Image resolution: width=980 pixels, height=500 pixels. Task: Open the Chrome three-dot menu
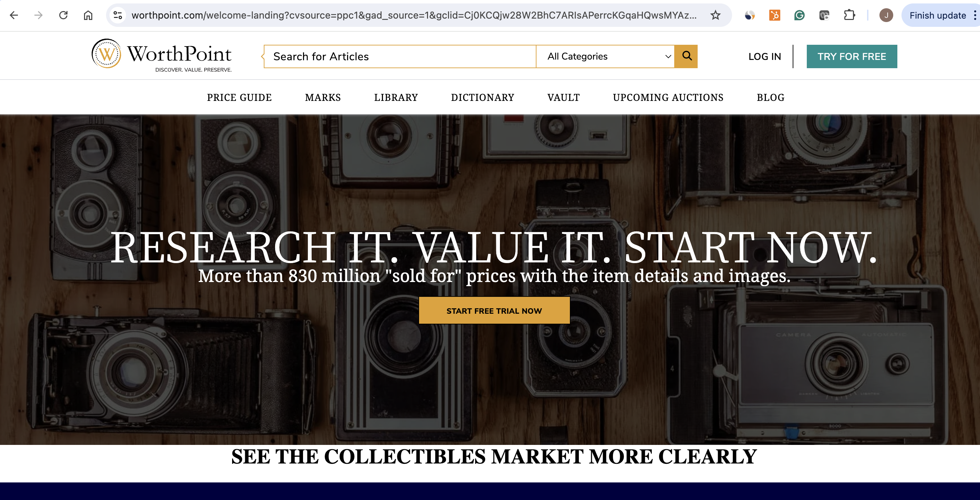[974, 15]
